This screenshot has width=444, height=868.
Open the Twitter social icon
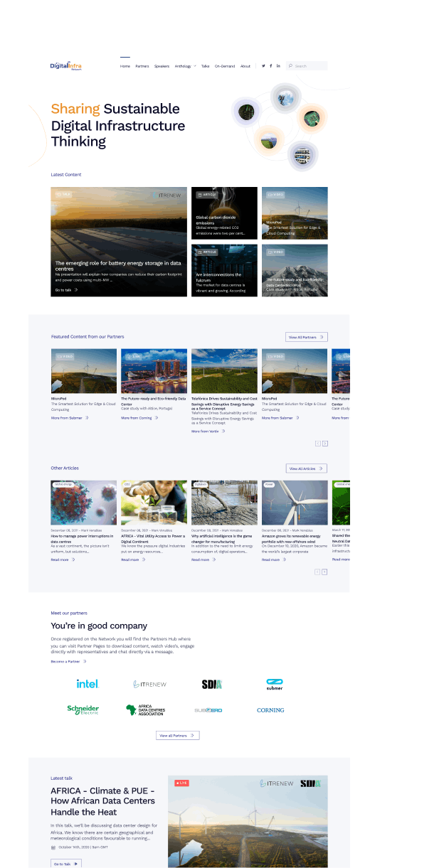263,66
